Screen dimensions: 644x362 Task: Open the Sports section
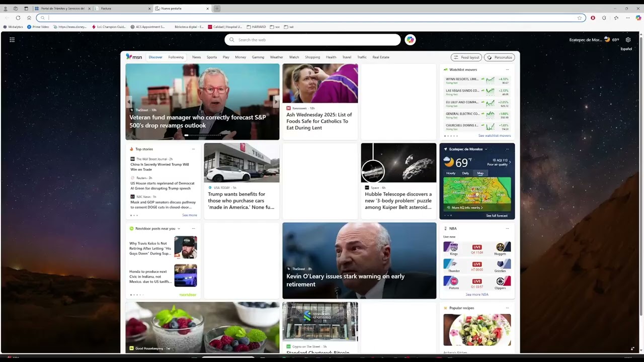(212, 57)
